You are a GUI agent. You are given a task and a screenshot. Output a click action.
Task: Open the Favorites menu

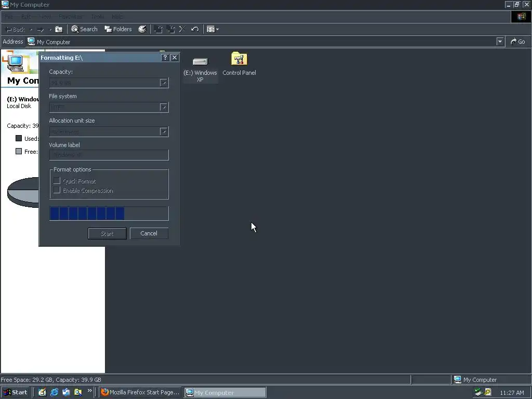click(x=70, y=17)
